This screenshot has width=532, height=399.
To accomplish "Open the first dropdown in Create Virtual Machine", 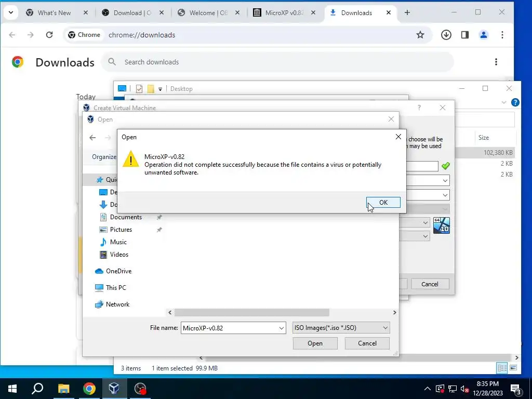I will pyautogui.click(x=445, y=180).
